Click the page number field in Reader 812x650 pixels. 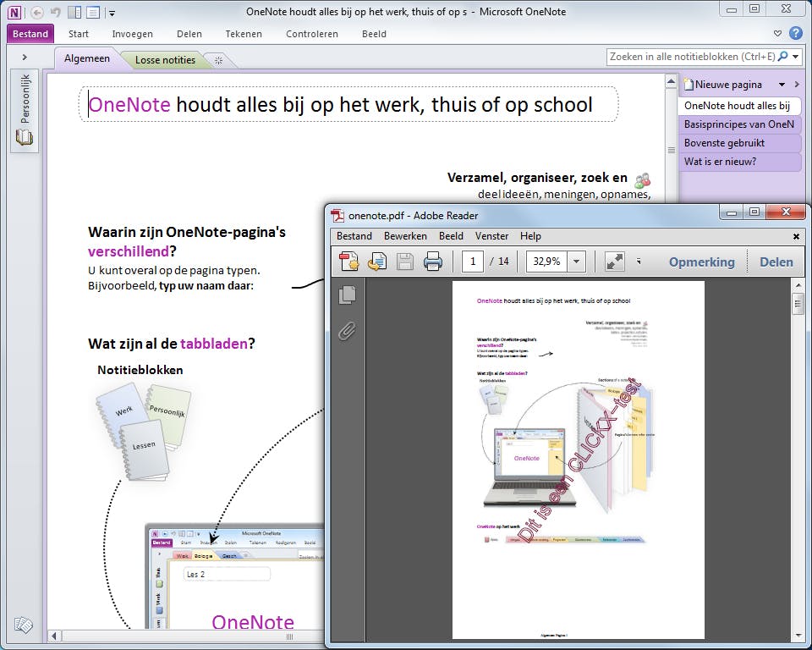(472, 262)
